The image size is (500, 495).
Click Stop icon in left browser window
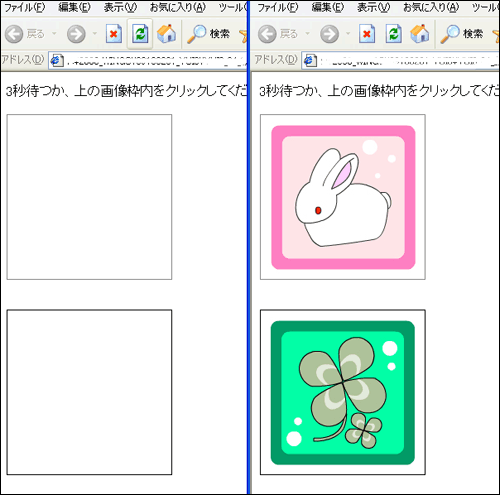click(x=114, y=34)
